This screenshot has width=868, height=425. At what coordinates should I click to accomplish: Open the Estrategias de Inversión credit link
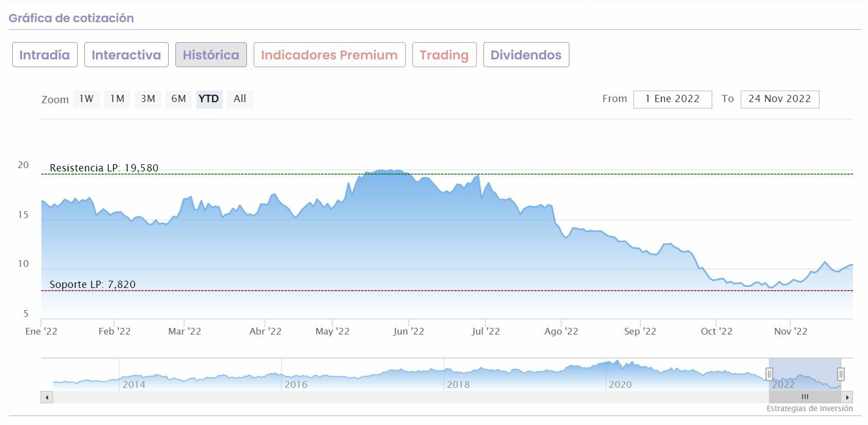[x=809, y=409]
